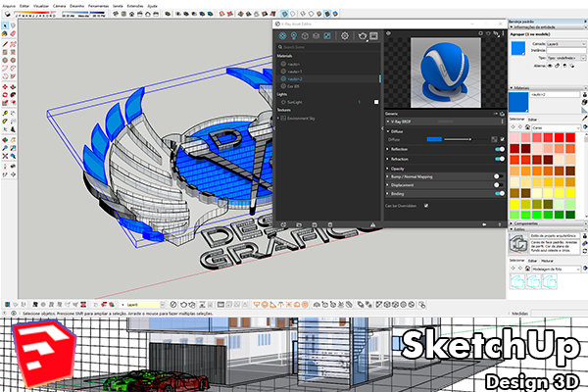Image resolution: width=588 pixels, height=392 pixels.
Task: Select the arrow Select tool in left toolbar
Action: [5, 25]
